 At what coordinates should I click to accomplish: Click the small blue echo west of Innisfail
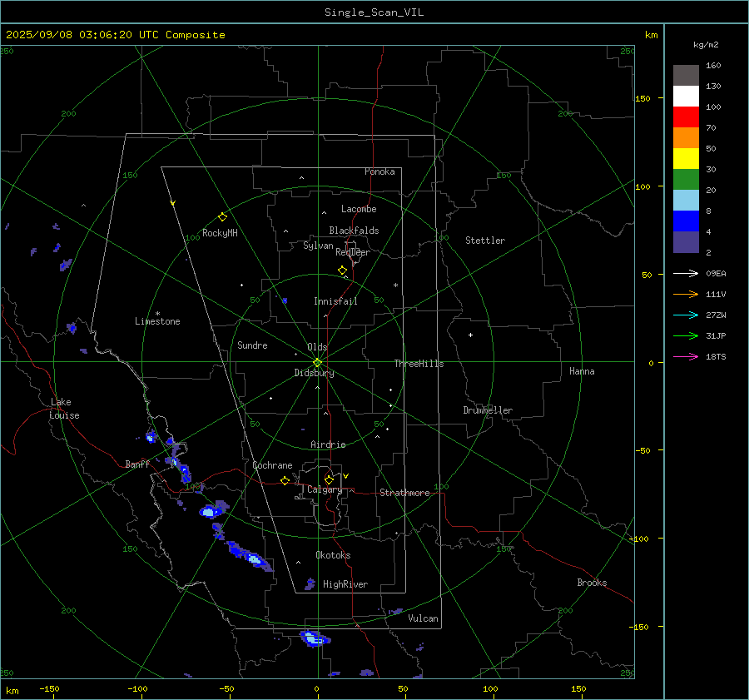click(x=285, y=300)
